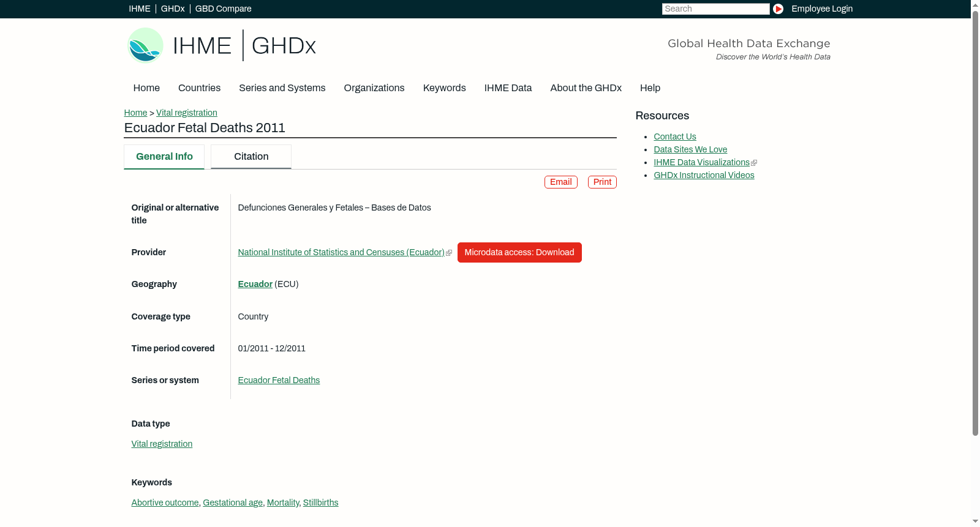Go to the Home menu item
Viewport: 980px width, 527px height.
[x=146, y=88]
